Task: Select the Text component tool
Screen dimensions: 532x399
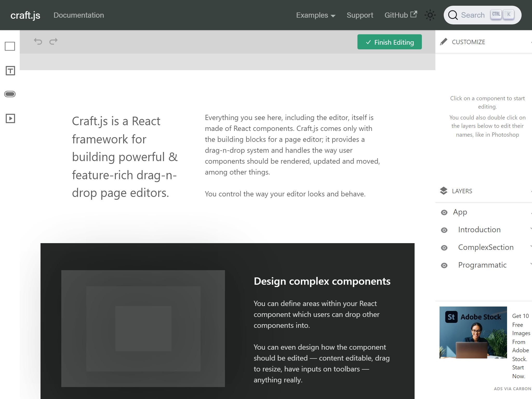Action: (10, 71)
